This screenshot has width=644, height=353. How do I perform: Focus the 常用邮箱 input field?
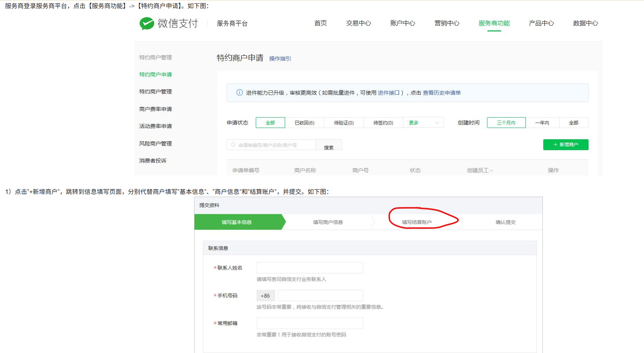point(310,323)
